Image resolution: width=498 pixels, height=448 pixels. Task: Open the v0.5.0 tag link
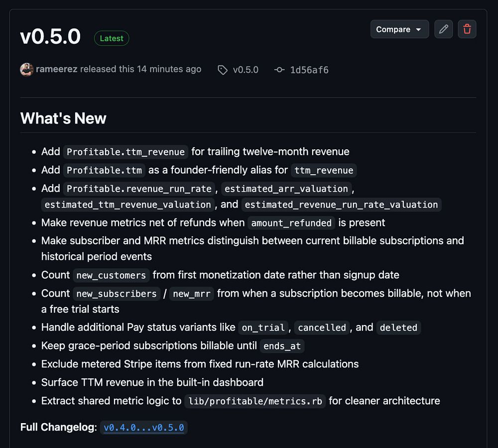click(246, 70)
